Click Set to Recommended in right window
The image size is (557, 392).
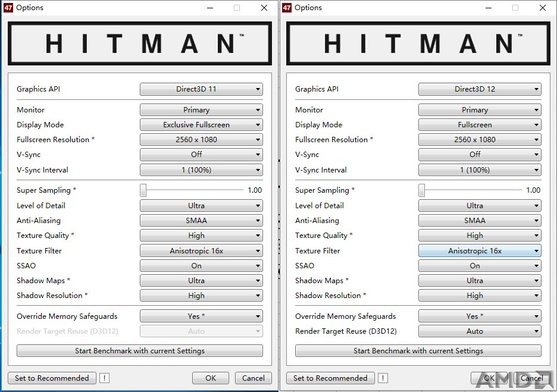[330, 378]
